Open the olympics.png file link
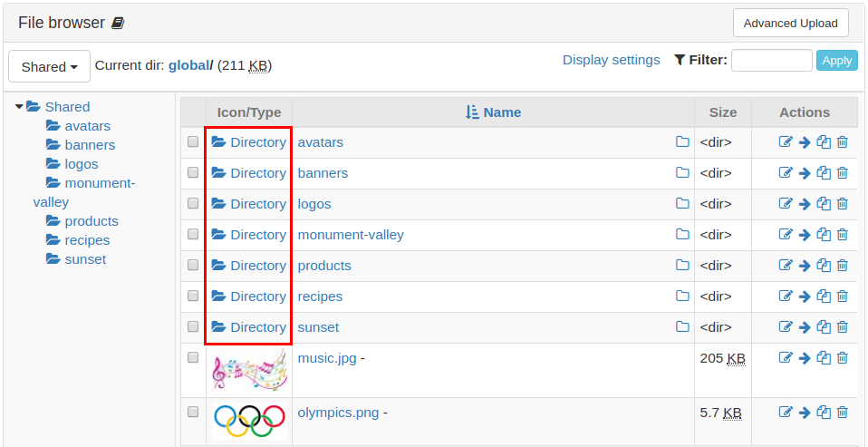868x447 pixels. (x=338, y=413)
